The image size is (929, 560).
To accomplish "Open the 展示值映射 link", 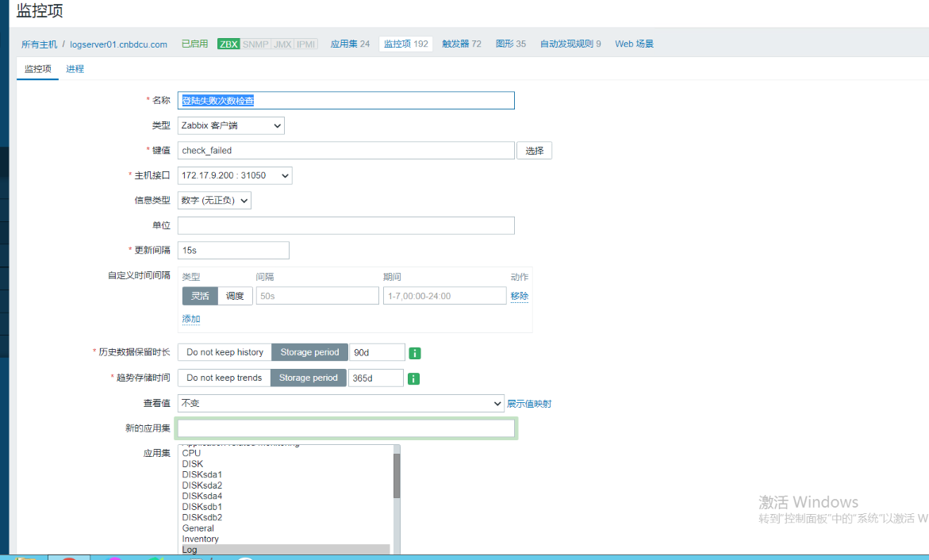I will point(529,404).
